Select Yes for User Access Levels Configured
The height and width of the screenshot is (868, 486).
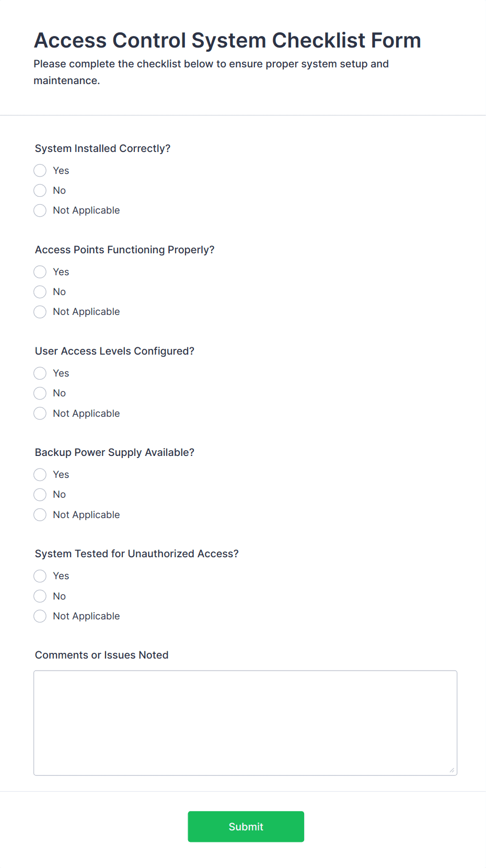pyautogui.click(x=40, y=373)
